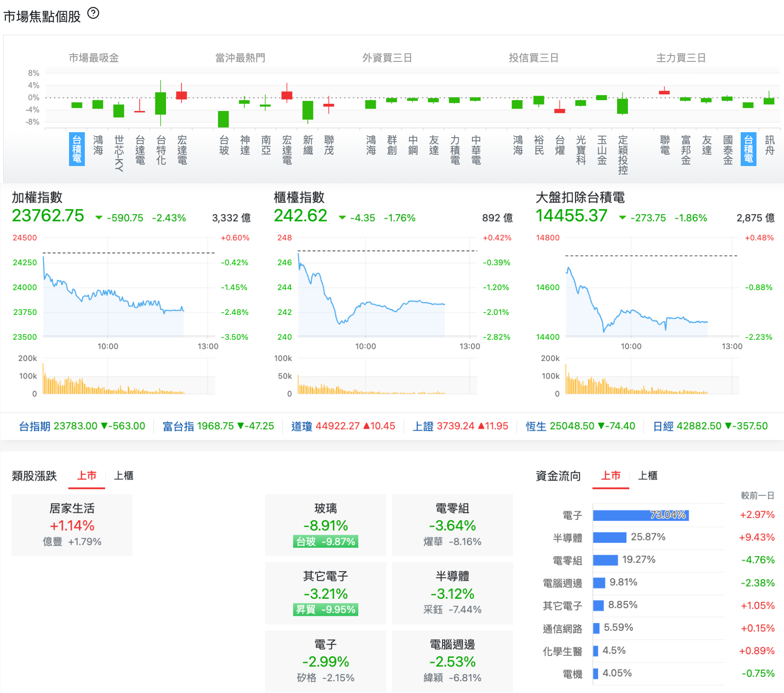This screenshot has width=784, height=693.
Task: Switch 類股漲跌 to 上櫃 tab
Action: point(124,476)
